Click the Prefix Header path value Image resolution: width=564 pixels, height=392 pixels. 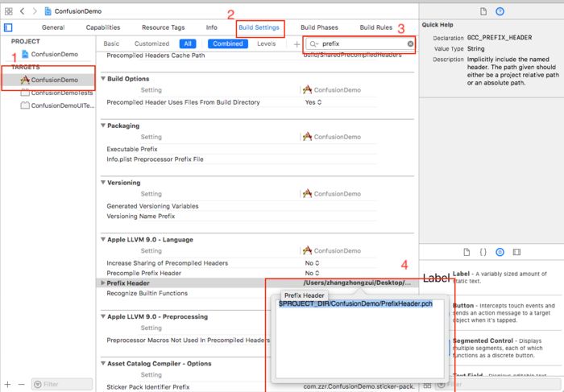pyautogui.click(x=357, y=283)
